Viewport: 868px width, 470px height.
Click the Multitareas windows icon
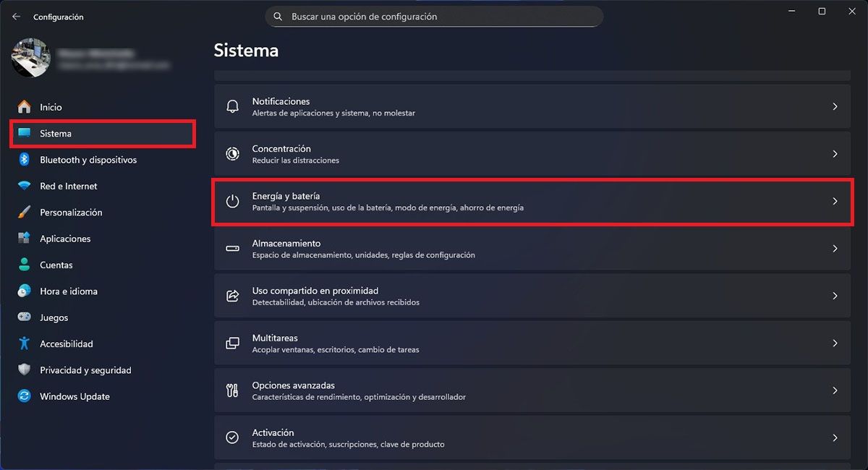232,343
